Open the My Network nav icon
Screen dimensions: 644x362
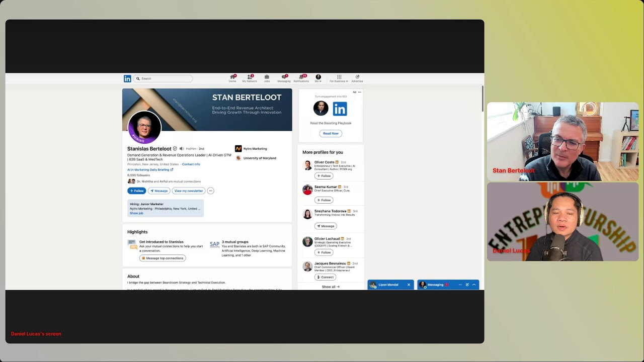250,78
